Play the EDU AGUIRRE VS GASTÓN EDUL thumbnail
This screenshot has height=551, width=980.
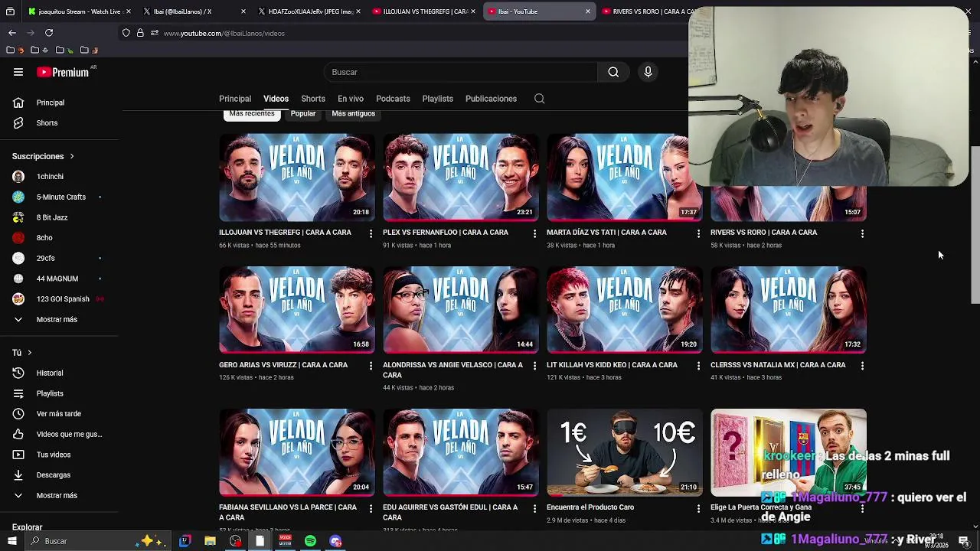461,452
